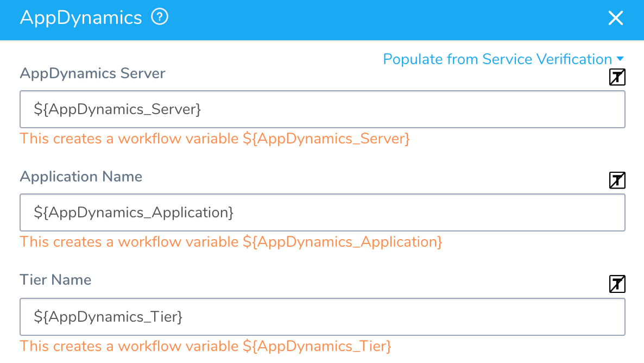This screenshot has width=644, height=363.
Task: Click the Tier Name input field
Action: point(323,317)
